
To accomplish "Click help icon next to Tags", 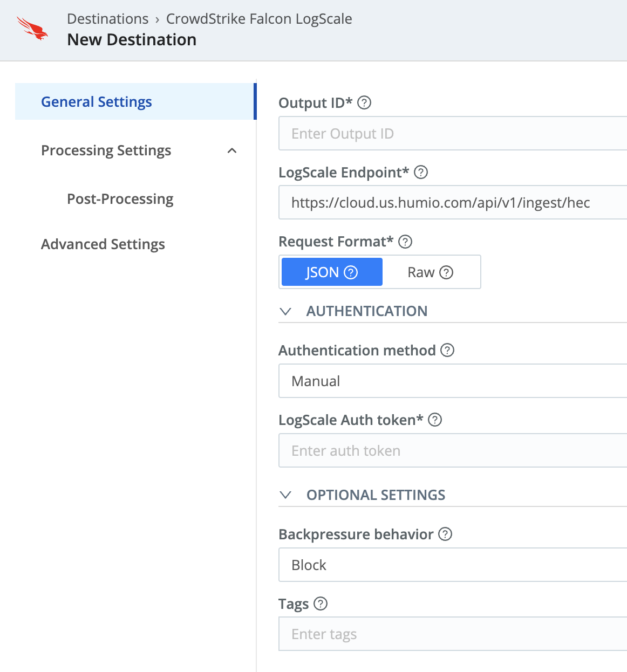I will pyautogui.click(x=321, y=604).
